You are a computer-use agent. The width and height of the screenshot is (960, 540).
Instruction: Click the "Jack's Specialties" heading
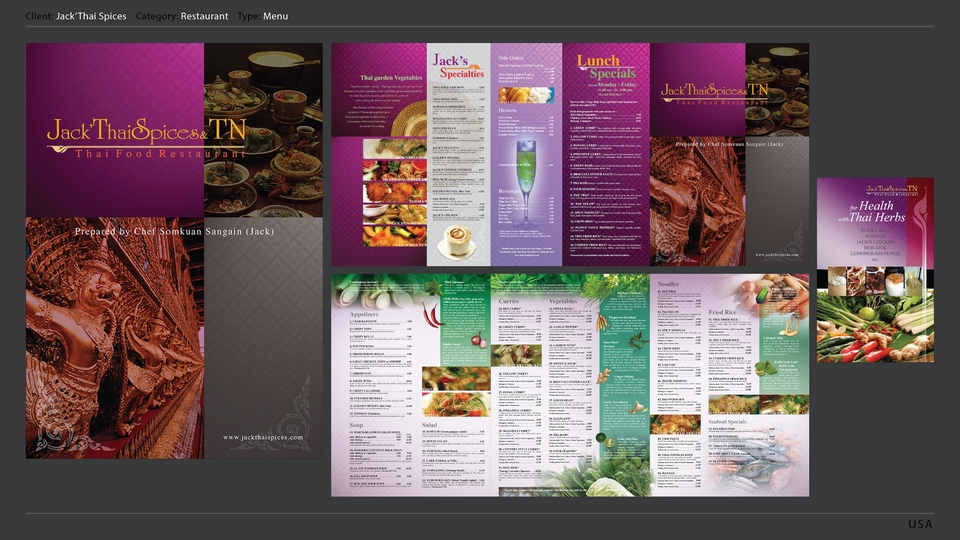[458, 66]
